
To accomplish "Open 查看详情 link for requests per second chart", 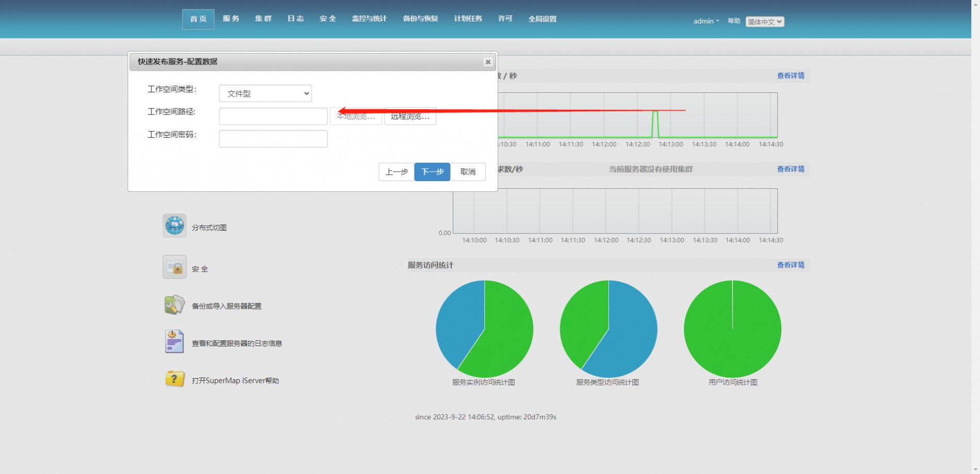I will tap(791, 76).
